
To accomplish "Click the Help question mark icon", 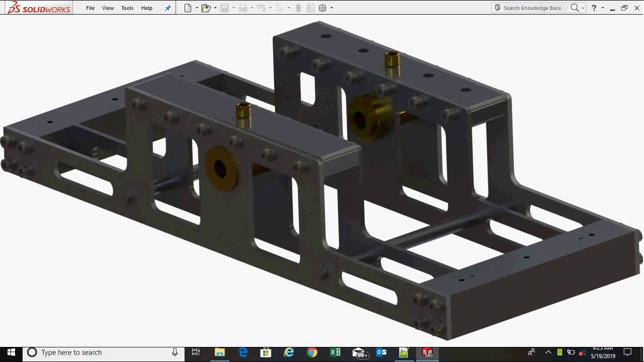I will (594, 8).
